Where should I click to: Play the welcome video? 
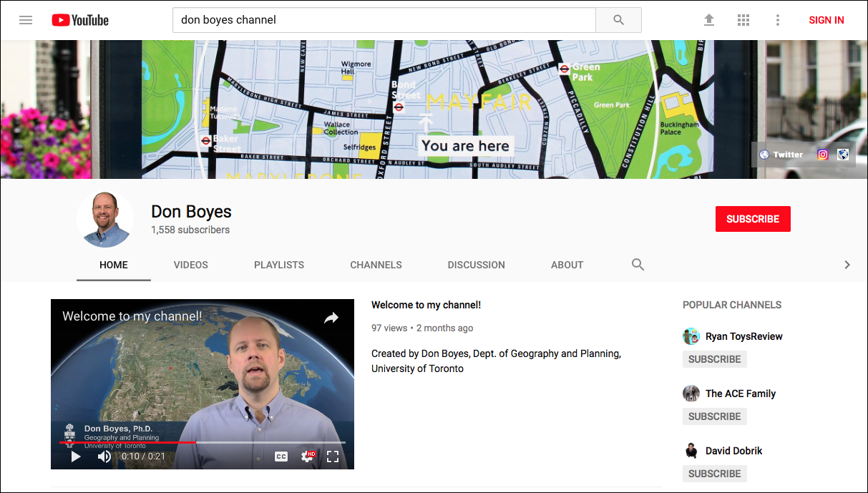coord(75,457)
